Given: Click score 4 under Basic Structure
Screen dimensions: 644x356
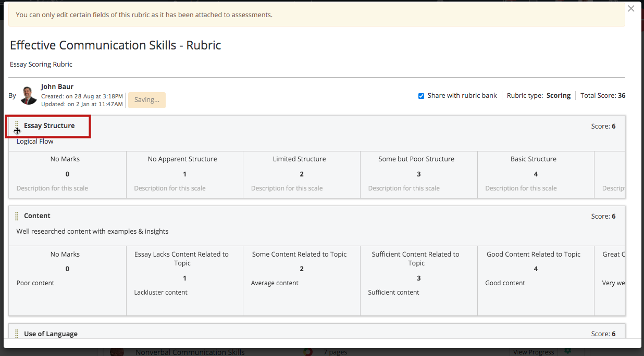Looking at the screenshot, I should [536, 174].
